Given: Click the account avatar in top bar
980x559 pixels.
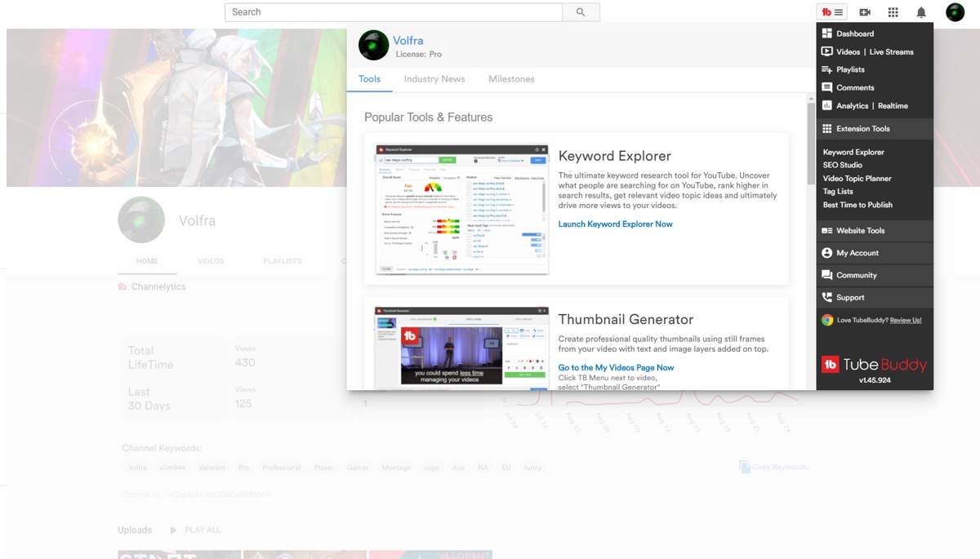Looking at the screenshot, I should click(x=955, y=12).
